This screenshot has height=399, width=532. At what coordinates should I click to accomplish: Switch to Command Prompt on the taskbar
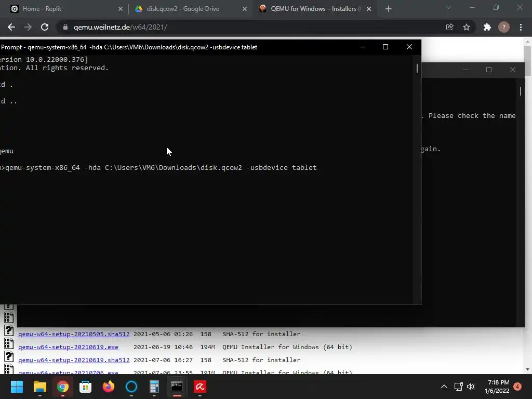177,387
